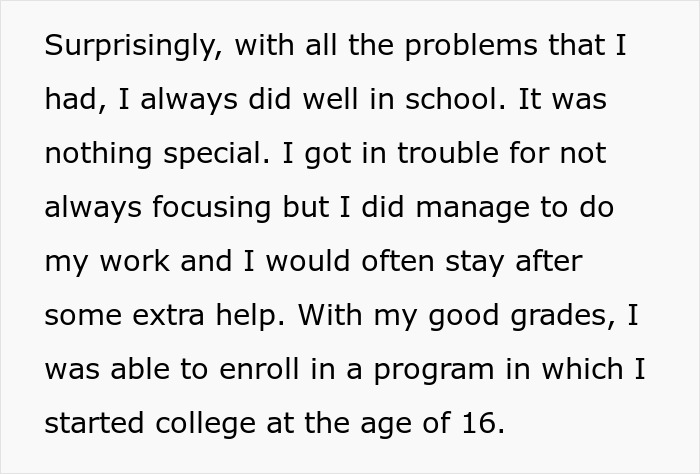
Task: Click on the word "stay"
Action: pos(475,263)
